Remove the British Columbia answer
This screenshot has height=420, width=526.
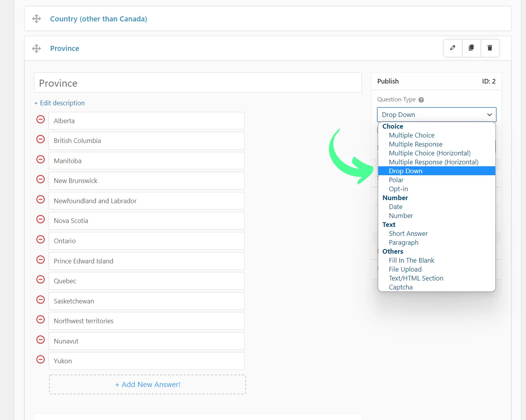click(x=40, y=139)
